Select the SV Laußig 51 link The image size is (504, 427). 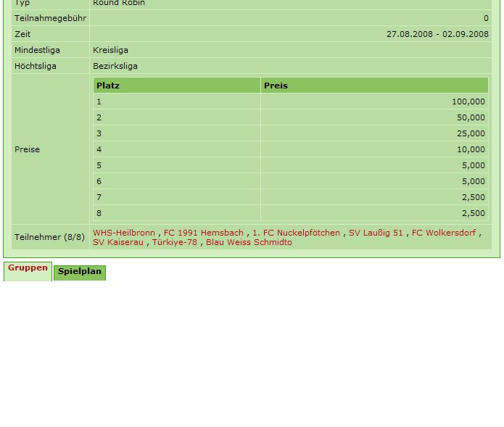376,233
